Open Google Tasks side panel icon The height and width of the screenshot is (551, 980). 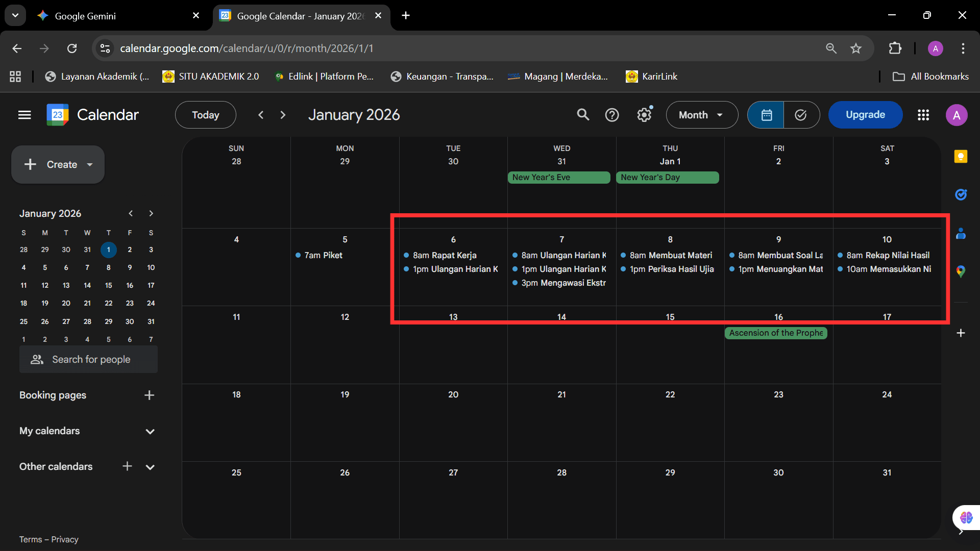point(961,194)
